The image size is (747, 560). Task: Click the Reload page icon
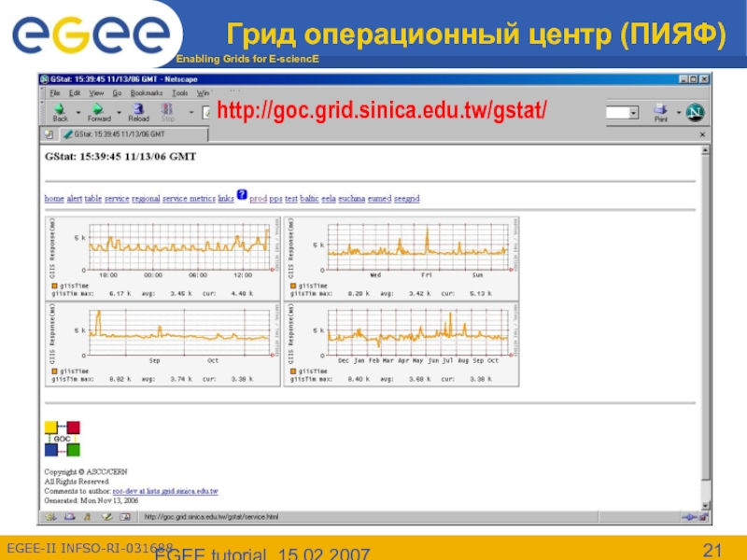point(138,109)
